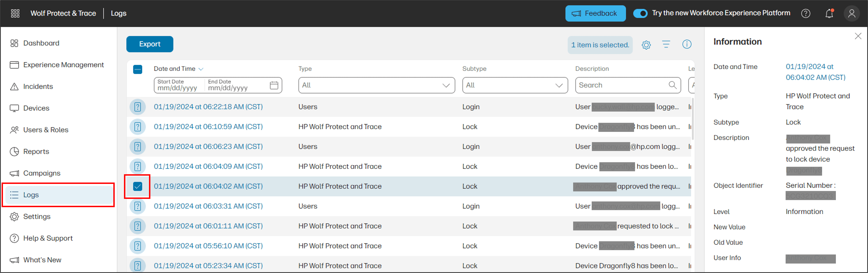Screen dimensions: 868x273
Task: Open the Help question mark icon in top bar
Action: click(x=806, y=13)
